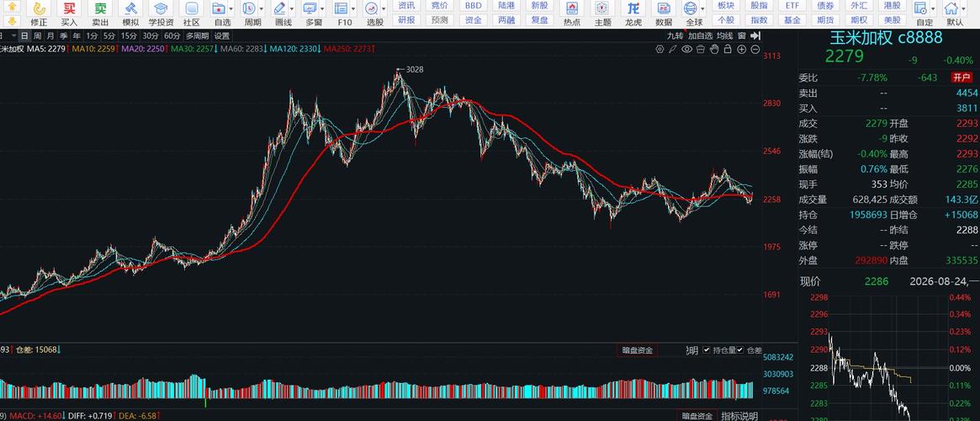Click the zoom-in plus icon on chart

coord(742,50)
